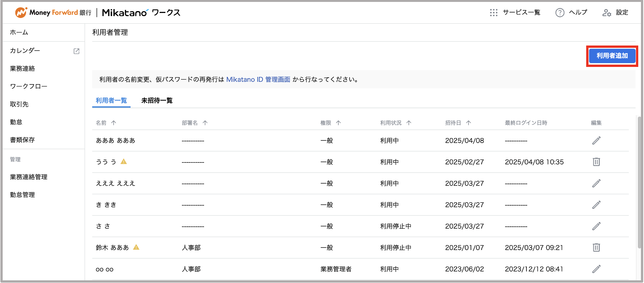
Task: Open the ヘルプ question mark icon
Action: click(x=560, y=13)
